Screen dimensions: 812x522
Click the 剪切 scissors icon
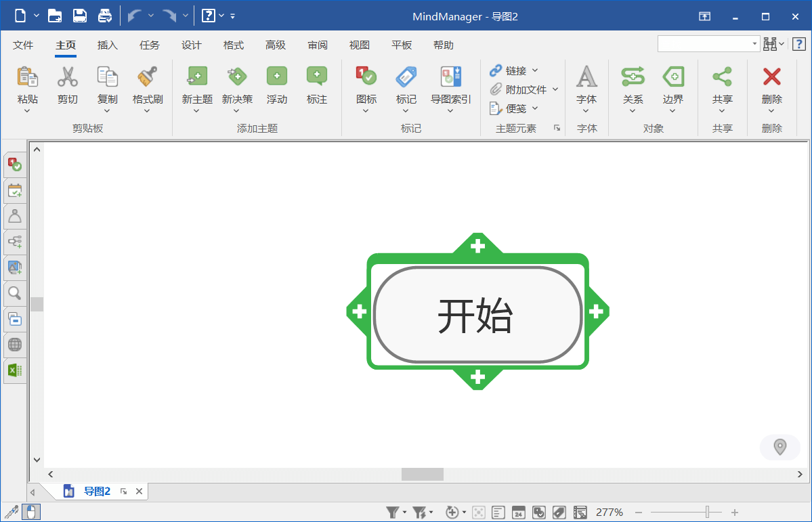click(x=67, y=77)
